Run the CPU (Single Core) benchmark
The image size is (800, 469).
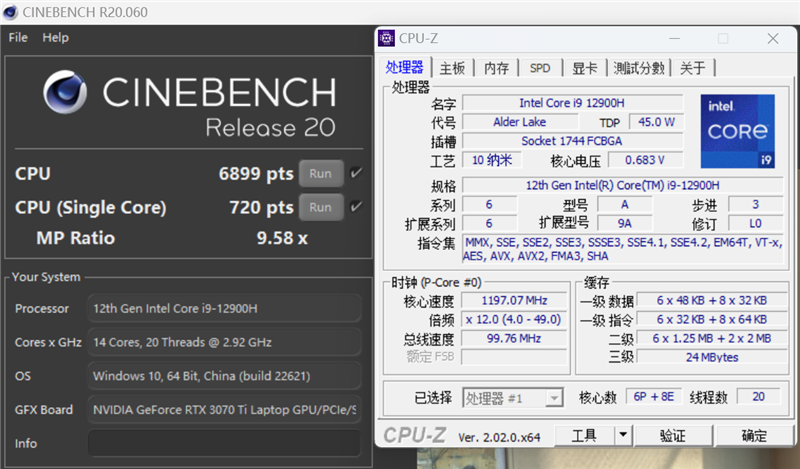click(320, 207)
